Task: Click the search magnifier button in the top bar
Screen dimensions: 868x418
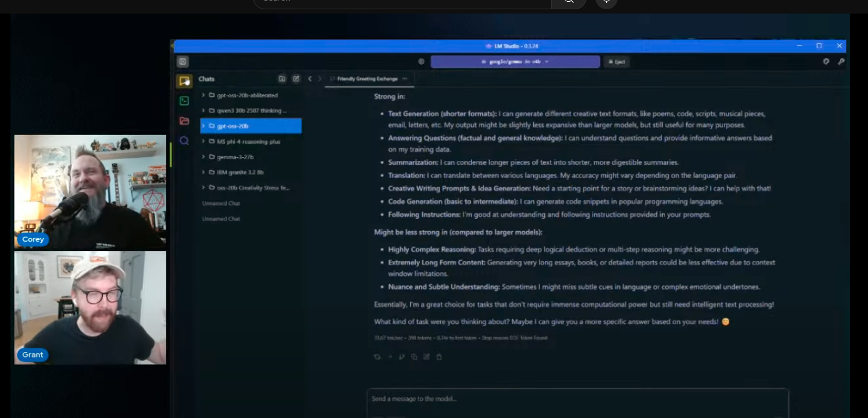Action: point(568,2)
